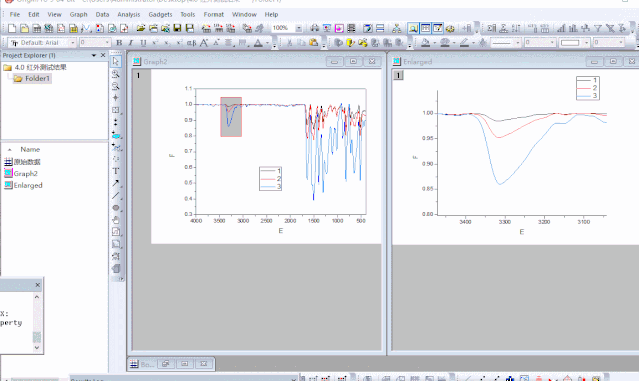Select the Zoom Out tool
The width and height of the screenshot is (639, 381).
coord(116,86)
